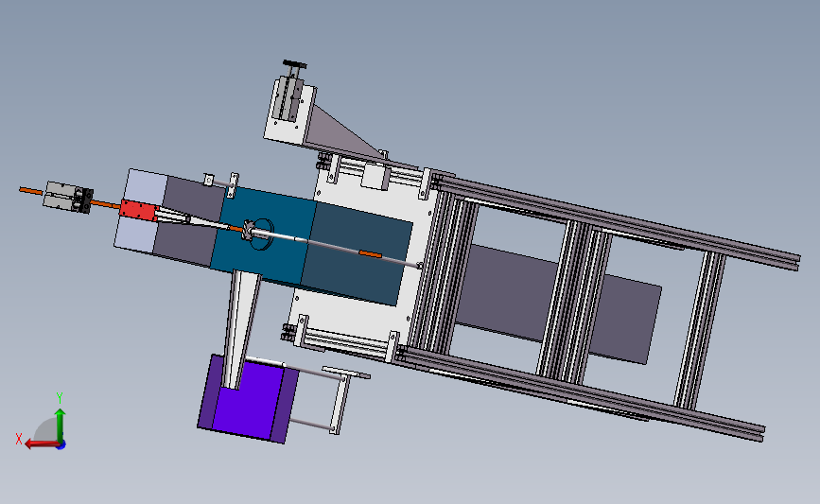Image resolution: width=820 pixels, height=504 pixels.
Task: Select the gray cylinder at the rod's left end
Action: tap(68, 197)
